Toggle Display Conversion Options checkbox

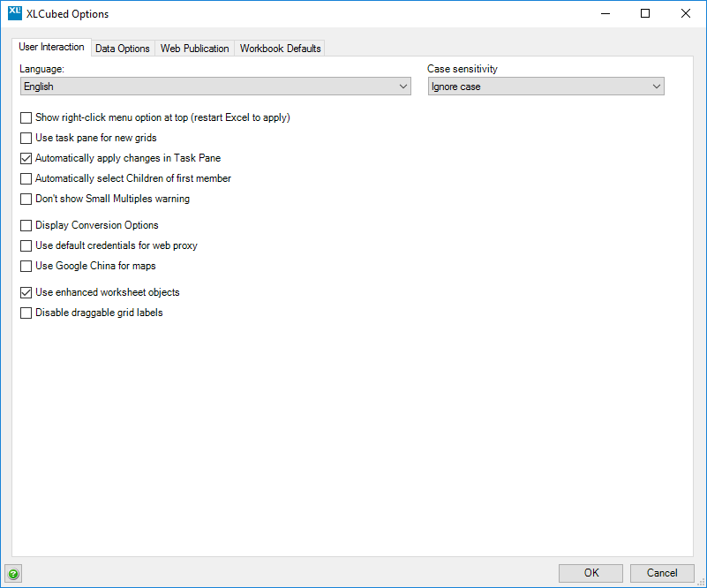point(26,225)
